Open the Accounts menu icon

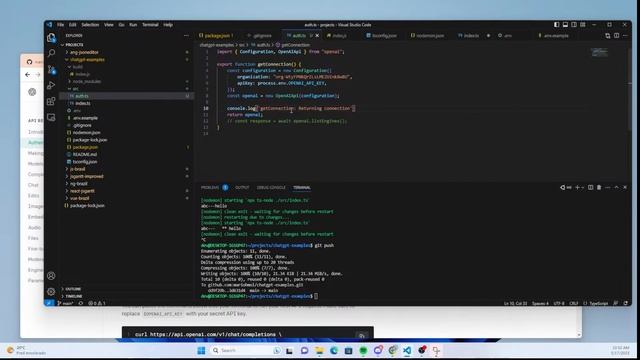click(x=51, y=276)
